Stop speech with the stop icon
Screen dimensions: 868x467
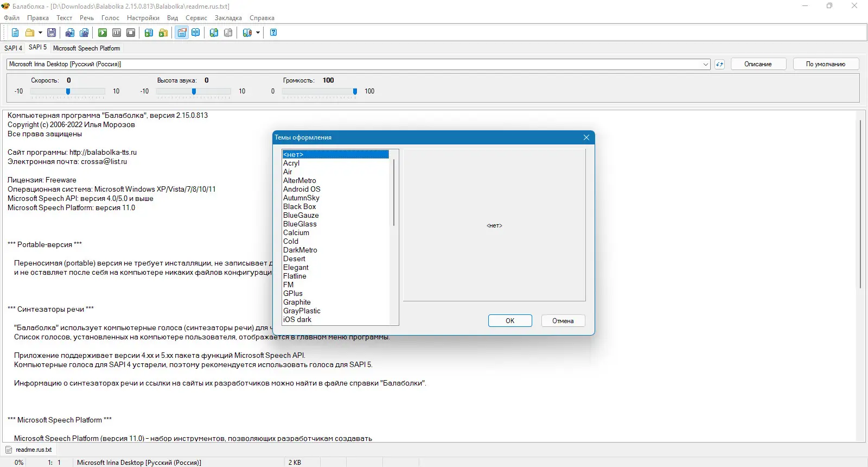131,33
